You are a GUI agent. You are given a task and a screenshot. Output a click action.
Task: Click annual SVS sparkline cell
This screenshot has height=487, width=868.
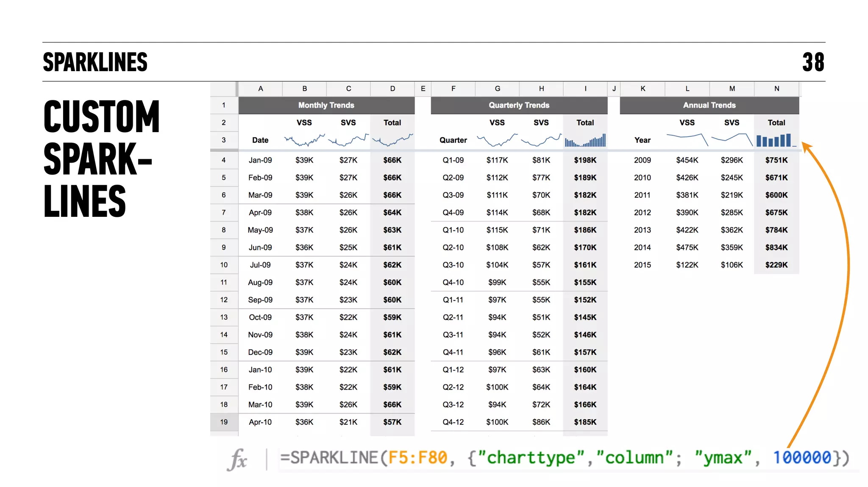click(x=732, y=140)
